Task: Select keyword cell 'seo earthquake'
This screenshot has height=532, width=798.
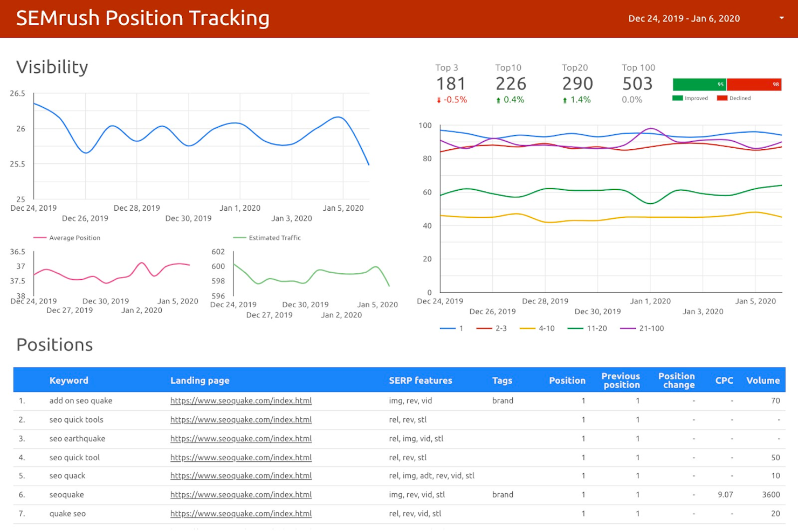Action: (77, 439)
